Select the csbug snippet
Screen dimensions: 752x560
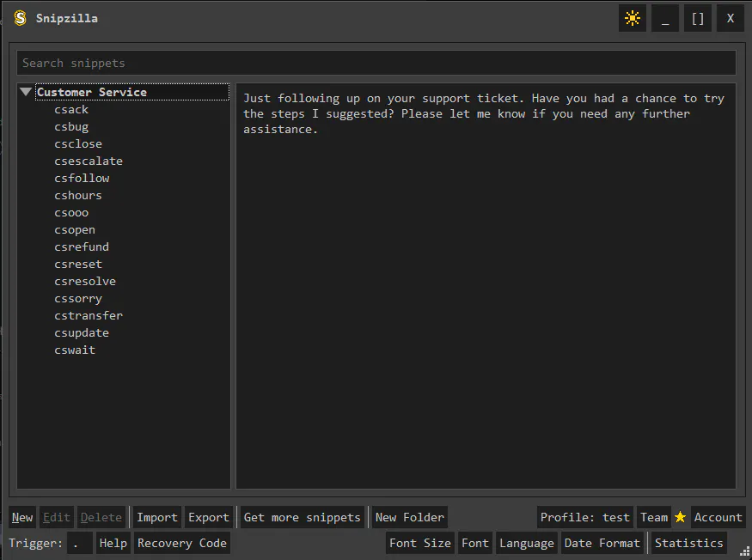point(71,126)
